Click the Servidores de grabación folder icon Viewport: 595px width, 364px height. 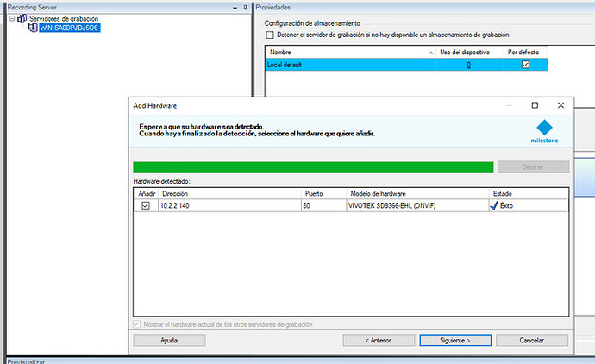coord(22,18)
